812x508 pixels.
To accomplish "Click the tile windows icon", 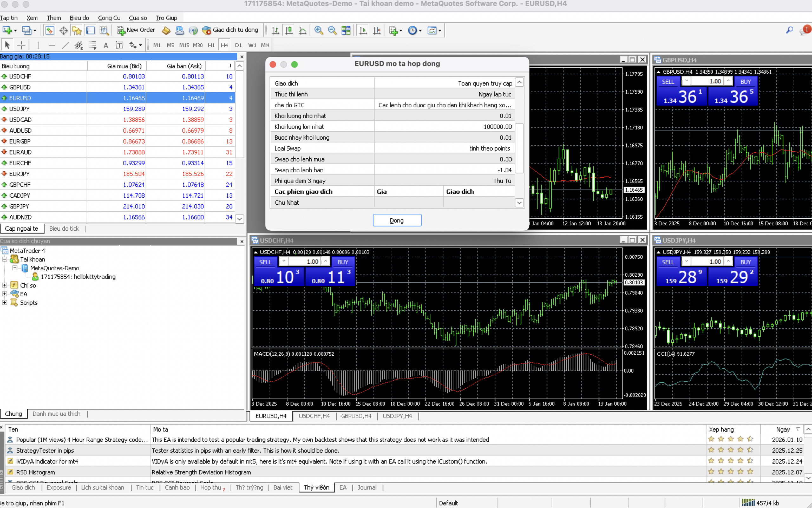I will click(346, 30).
